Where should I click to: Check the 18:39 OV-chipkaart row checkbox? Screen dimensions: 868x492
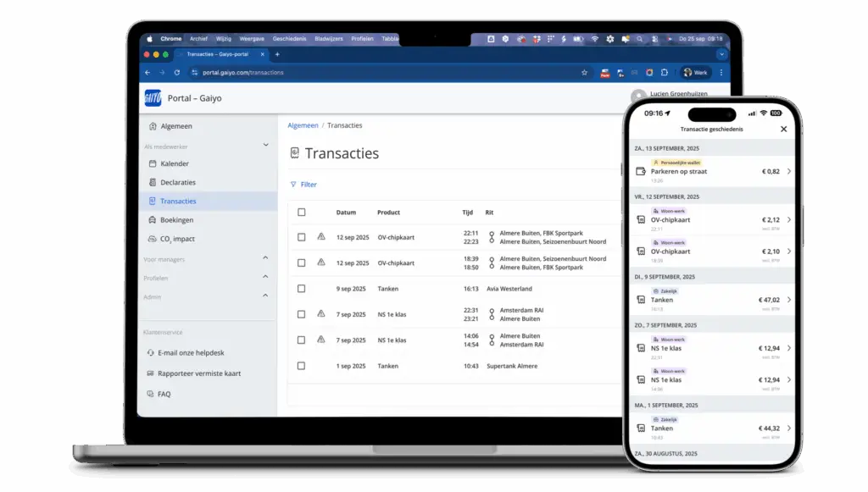pos(301,263)
